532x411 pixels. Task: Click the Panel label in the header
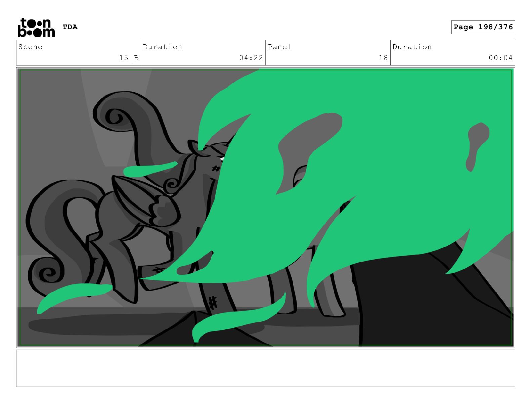280,47
